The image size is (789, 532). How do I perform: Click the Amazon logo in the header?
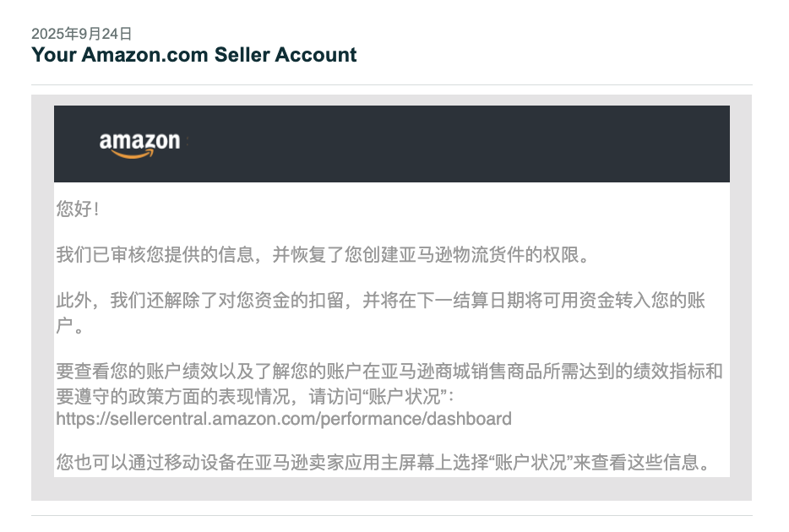139,144
